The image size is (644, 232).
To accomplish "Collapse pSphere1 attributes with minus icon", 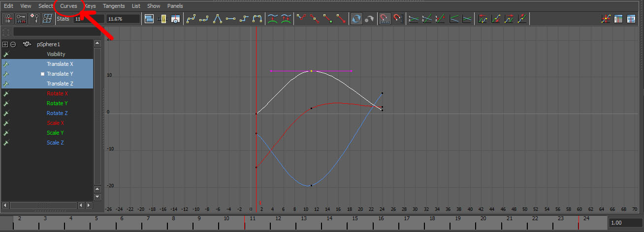I will 13,44.
